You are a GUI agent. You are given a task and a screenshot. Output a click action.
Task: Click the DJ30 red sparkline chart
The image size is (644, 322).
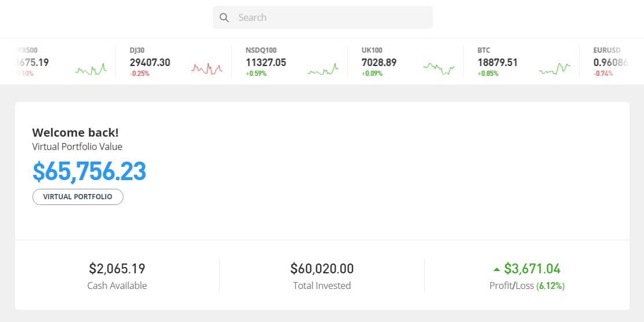click(207, 69)
